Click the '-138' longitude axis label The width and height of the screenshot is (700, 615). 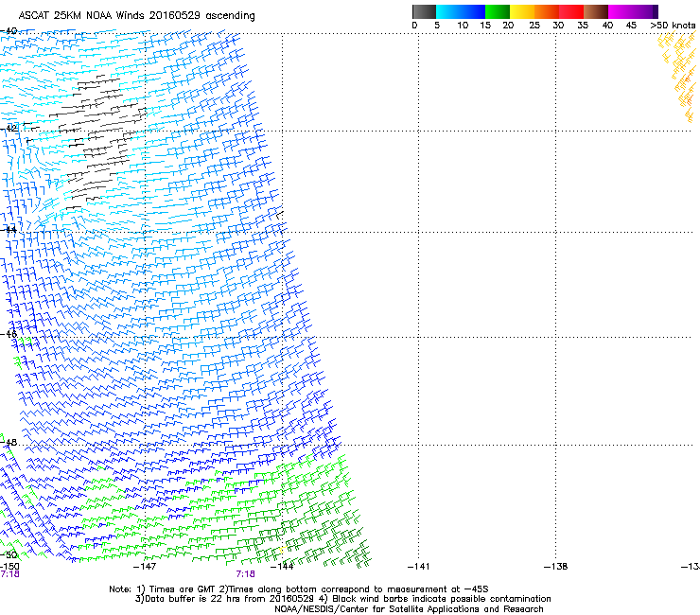[555, 567]
